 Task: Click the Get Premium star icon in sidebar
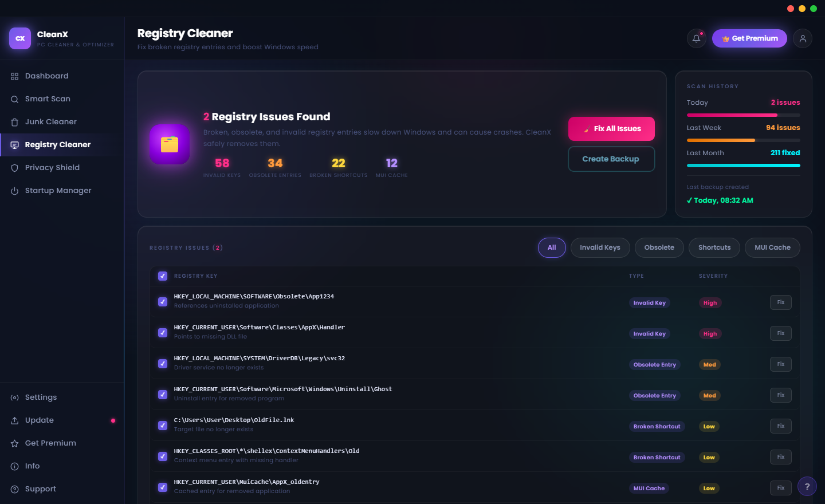point(15,443)
